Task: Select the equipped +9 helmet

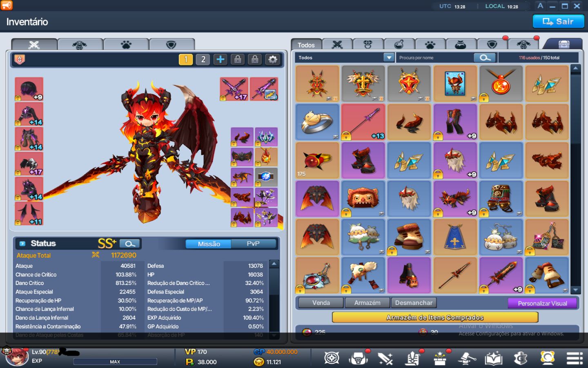Action: (29, 89)
